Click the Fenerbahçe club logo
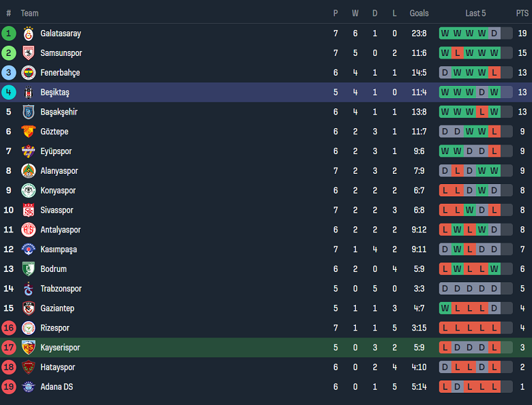532x405 pixels. pos(28,73)
